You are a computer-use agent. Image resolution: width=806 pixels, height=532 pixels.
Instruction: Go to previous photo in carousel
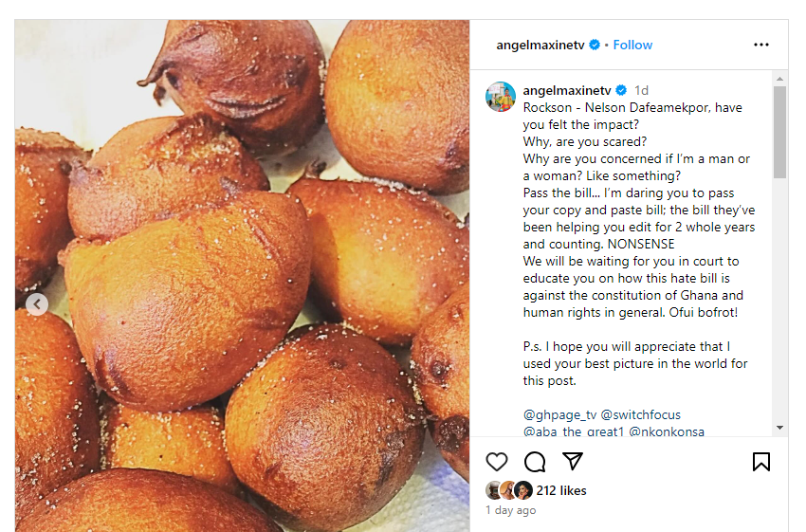coord(36,304)
